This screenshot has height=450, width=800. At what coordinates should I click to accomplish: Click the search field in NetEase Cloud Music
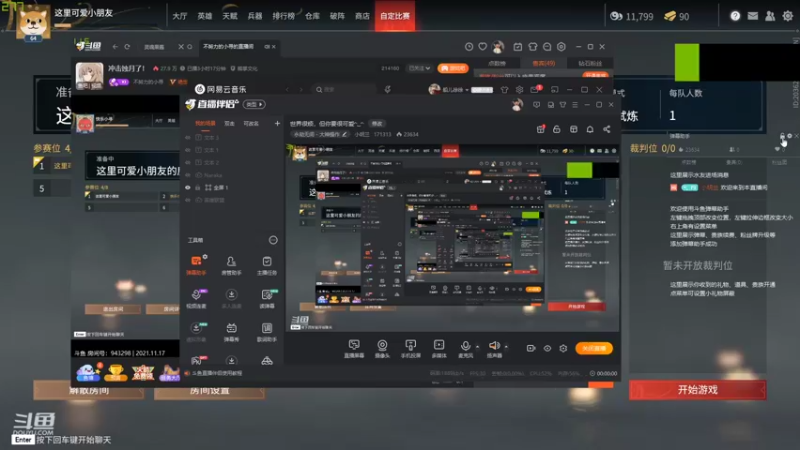(x=345, y=89)
